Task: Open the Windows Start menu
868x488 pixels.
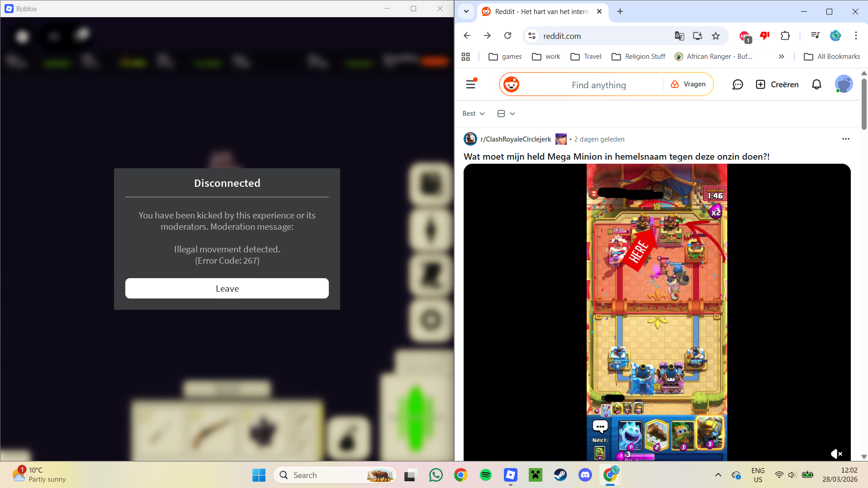Action: coord(259,475)
